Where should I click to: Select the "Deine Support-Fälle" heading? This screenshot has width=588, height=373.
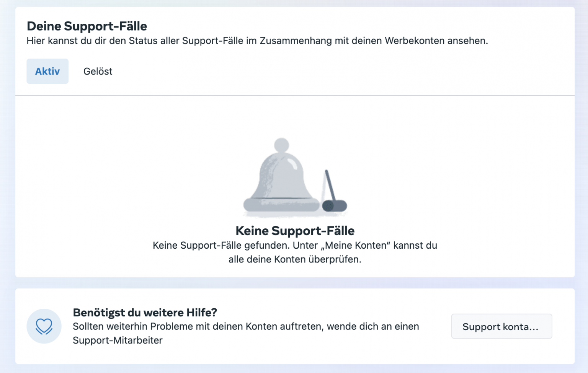point(87,26)
